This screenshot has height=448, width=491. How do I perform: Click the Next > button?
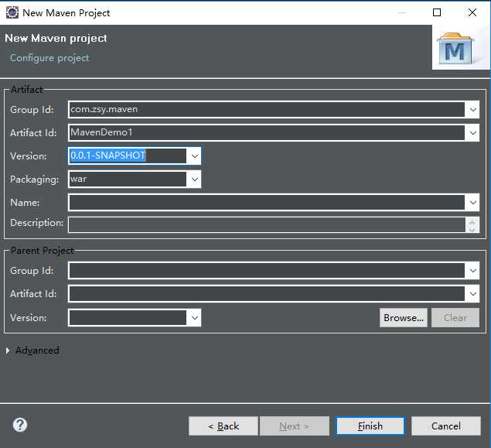point(295,426)
